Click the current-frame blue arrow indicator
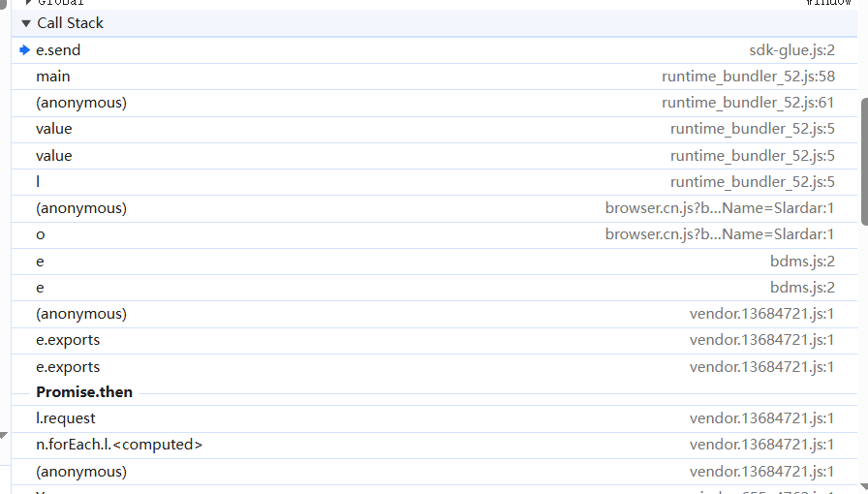Viewport: 868px width, 494px height. point(24,50)
